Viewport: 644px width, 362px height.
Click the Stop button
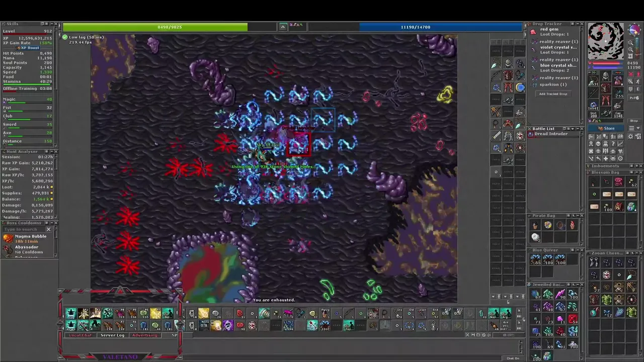[634, 121]
